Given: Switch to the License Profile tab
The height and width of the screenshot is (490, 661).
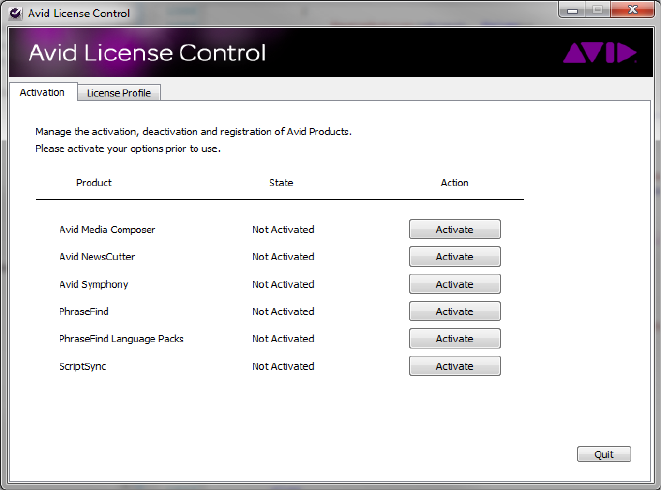Looking at the screenshot, I should click(x=118, y=93).
